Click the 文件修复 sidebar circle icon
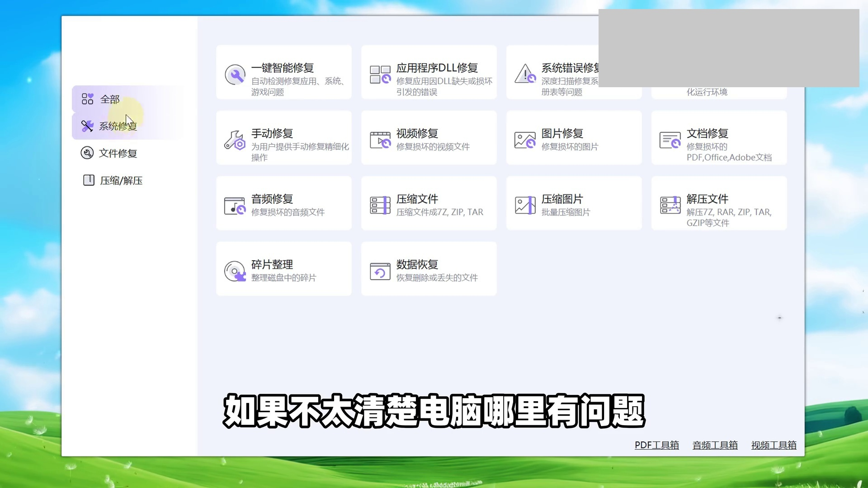868x488 pixels. click(87, 153)
